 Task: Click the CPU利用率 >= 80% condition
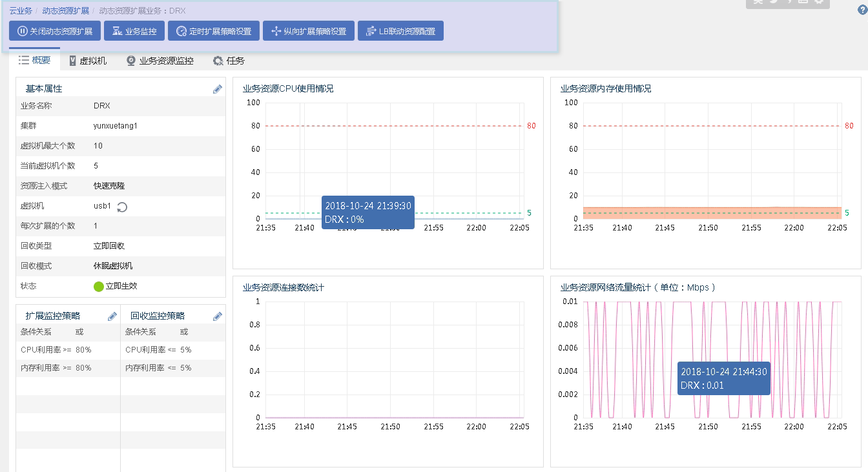click(x=56, y=350)
